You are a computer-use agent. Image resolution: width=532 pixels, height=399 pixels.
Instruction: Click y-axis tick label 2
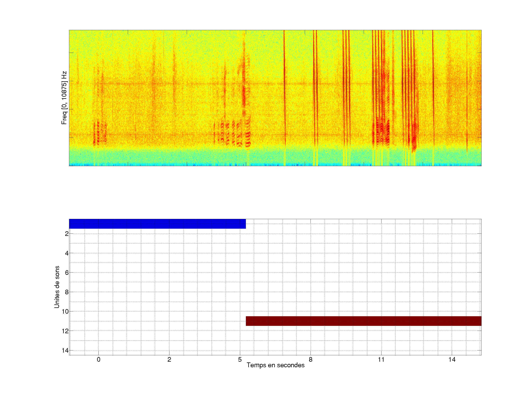tap(67, 234)
